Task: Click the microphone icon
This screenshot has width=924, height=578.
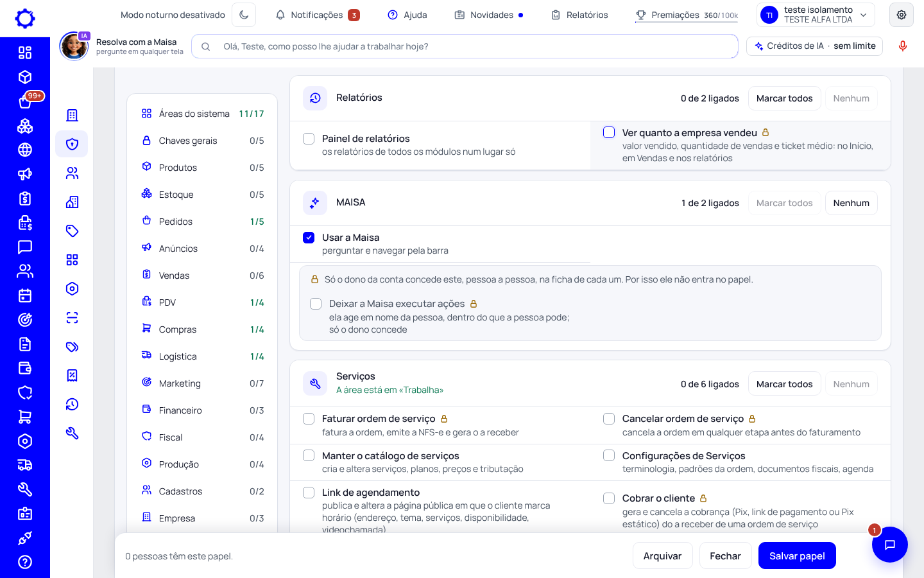Action: pyautogui.click(x=903, y=46)
